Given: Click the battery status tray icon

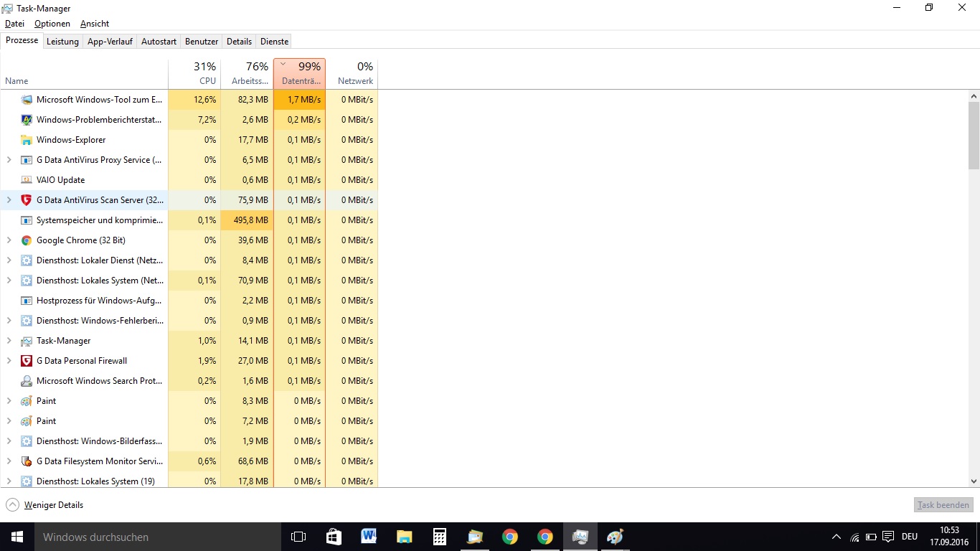Looking at the screenshot, I should click(x=871, y=537).
